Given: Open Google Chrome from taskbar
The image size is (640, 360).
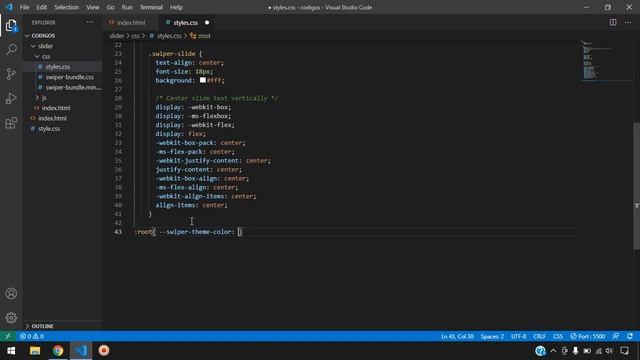Looking at the screenshot, I should point(58,351).
